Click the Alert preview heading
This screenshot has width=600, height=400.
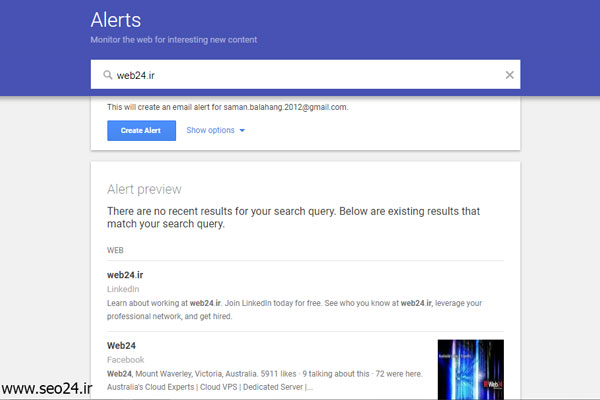[144, 189]
